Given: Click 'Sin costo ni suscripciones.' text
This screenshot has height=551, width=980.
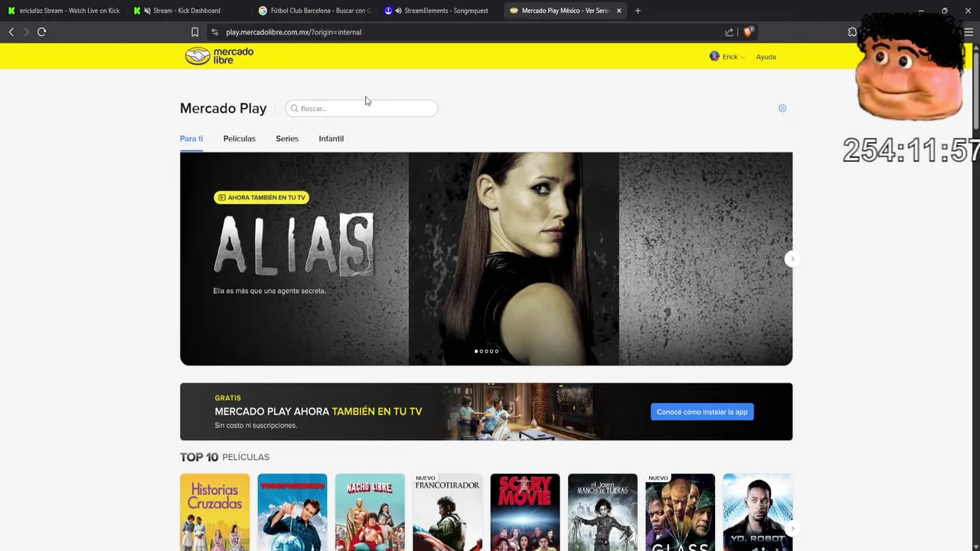Looking at the screenshot, I should [256, 425].
